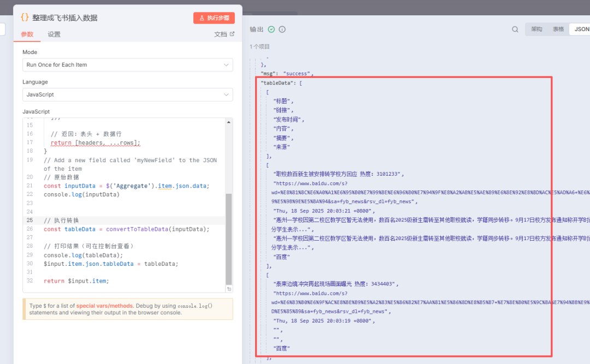Click the search magnifier above the JSON output
The width and height of the screenshot is (590, 364).
[x=515, y=29]
